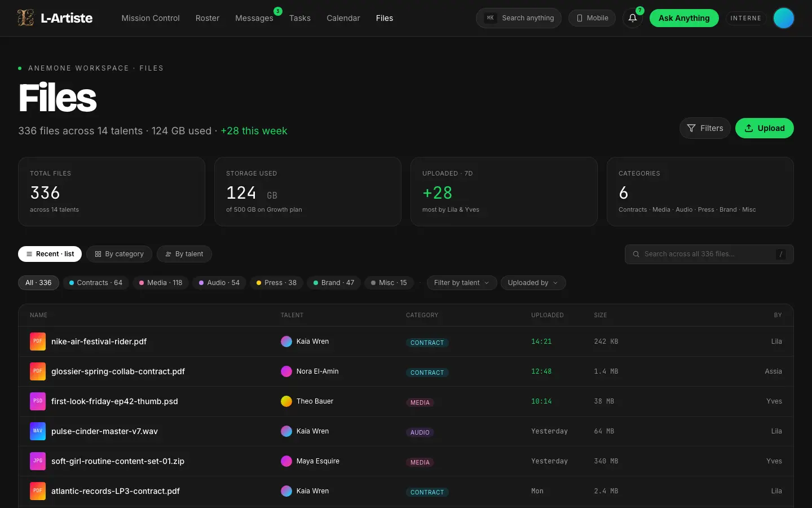The image size is (812, 508).
Task: Expand the Filter by talent dropdown
Action: (x=462, y=283)
